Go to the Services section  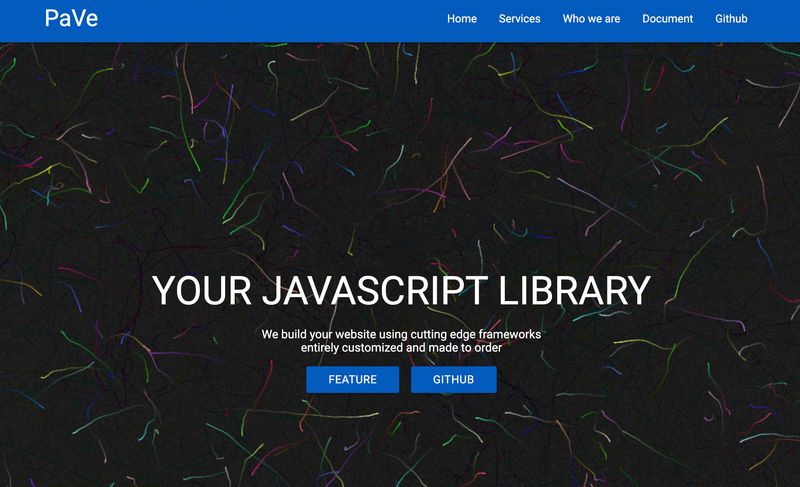coord(519,19)
